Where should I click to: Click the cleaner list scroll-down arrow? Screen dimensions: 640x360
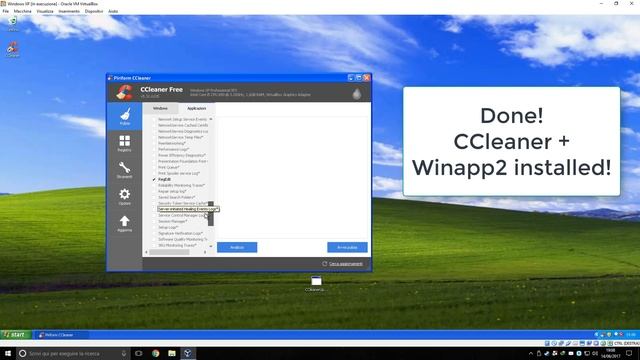211,246
